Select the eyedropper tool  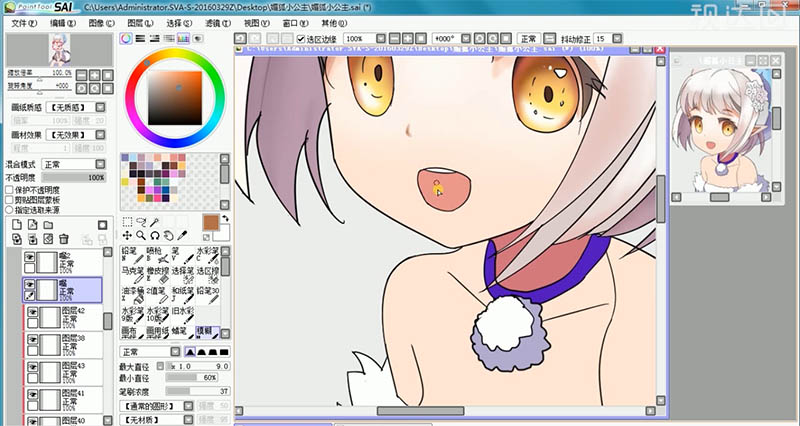[182, 235]
